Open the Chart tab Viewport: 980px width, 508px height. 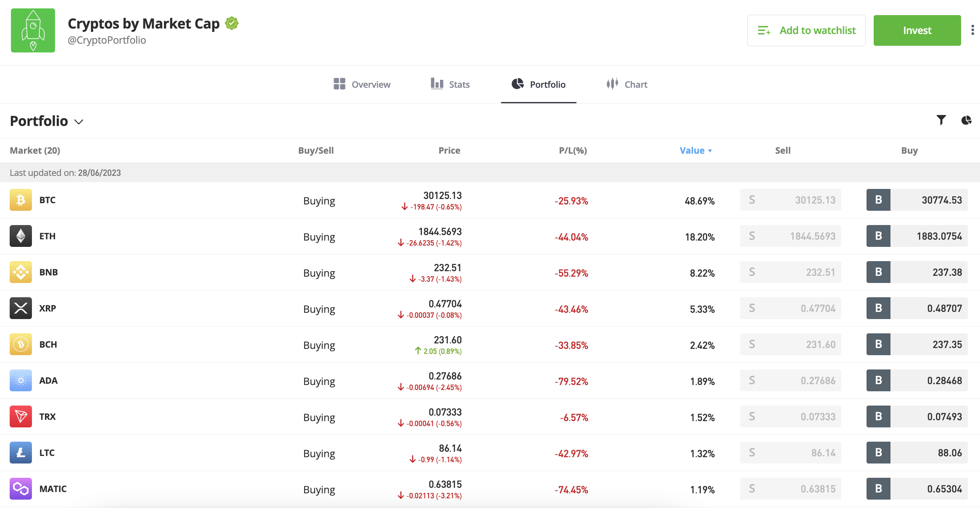pos(627,84)
